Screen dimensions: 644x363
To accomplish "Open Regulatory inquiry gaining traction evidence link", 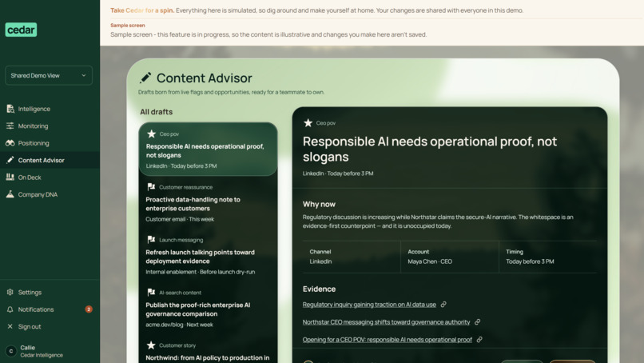I will click(x=369, y=305).
